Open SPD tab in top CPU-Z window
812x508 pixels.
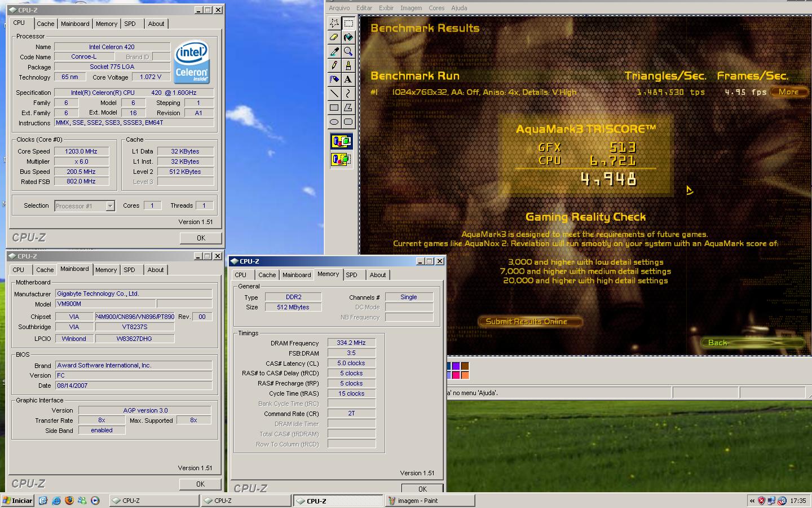[x=130, y=24]
